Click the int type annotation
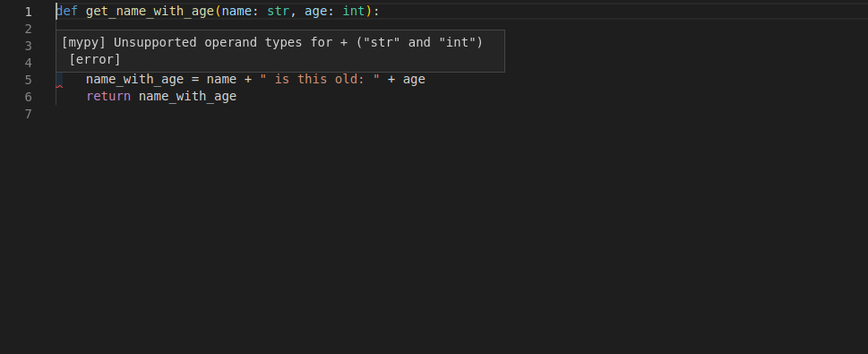The image size is (868, 354). pyautogui.click(x=353, y=11)
